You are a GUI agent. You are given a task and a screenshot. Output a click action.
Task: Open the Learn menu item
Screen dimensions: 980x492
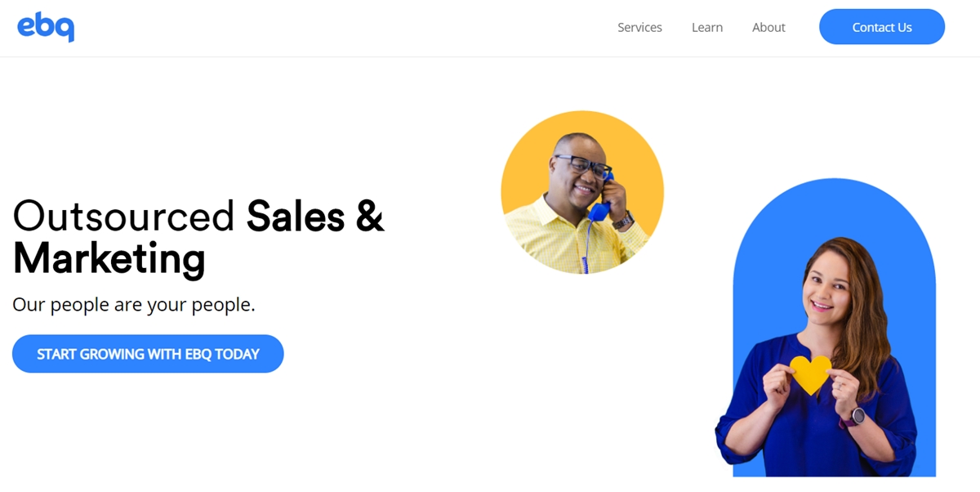tap(707, 27)
